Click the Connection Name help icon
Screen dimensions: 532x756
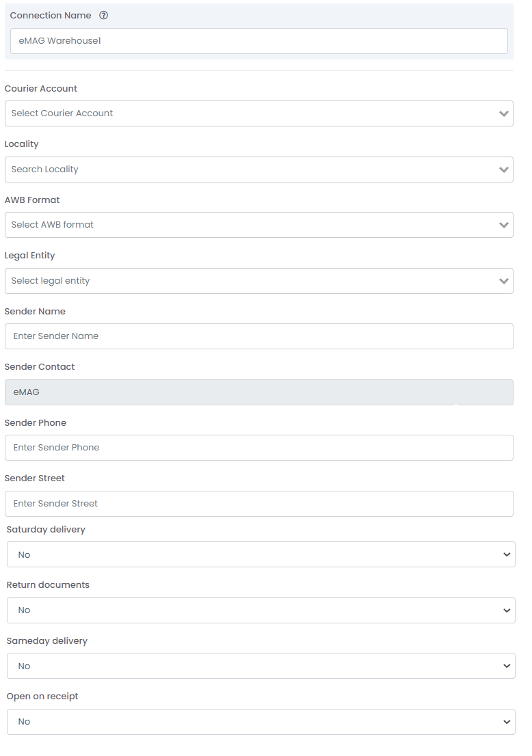(x=103, y=16)
